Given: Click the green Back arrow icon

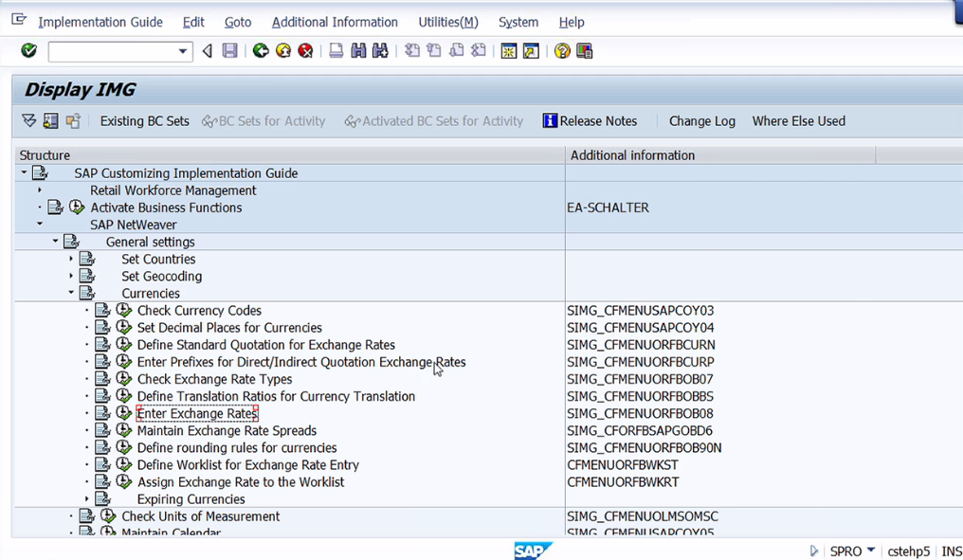Looking at the screenshot, I should (261, 50).
